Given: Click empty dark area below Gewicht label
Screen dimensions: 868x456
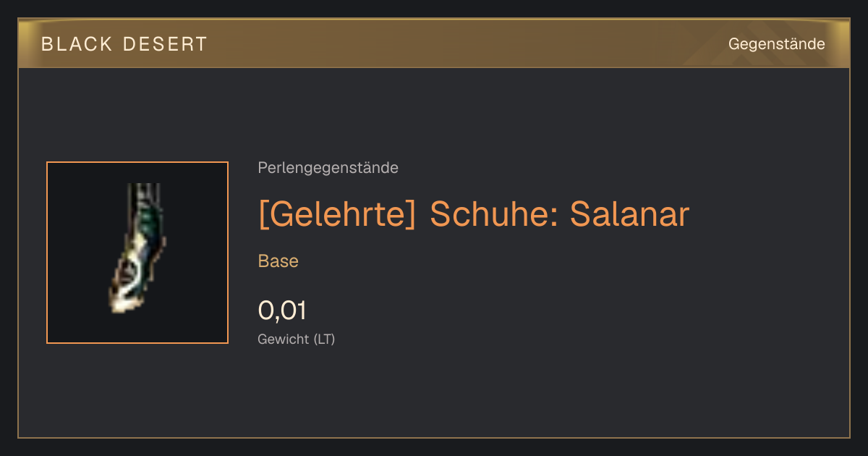Looking at the screenshot, I should 434,394.
